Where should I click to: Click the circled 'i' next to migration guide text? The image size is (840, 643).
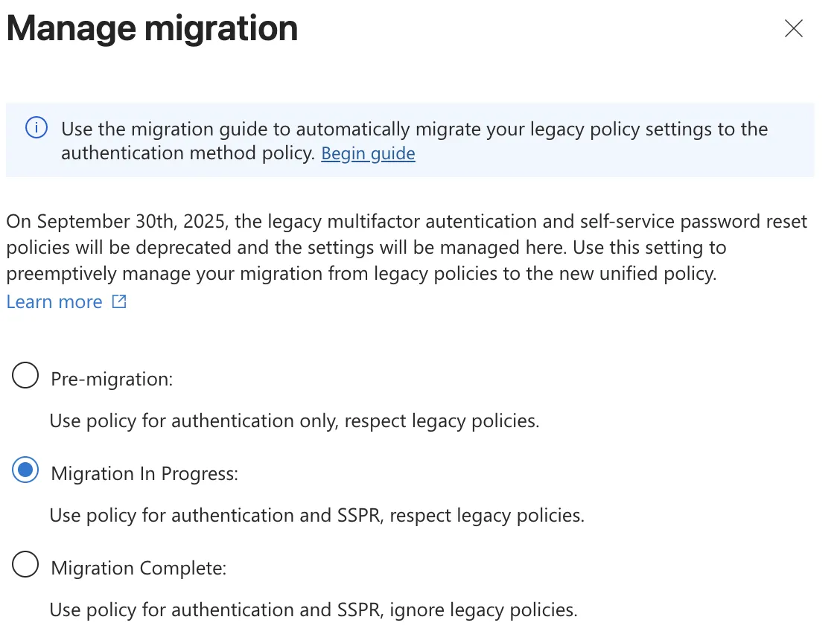coord(36,127)
